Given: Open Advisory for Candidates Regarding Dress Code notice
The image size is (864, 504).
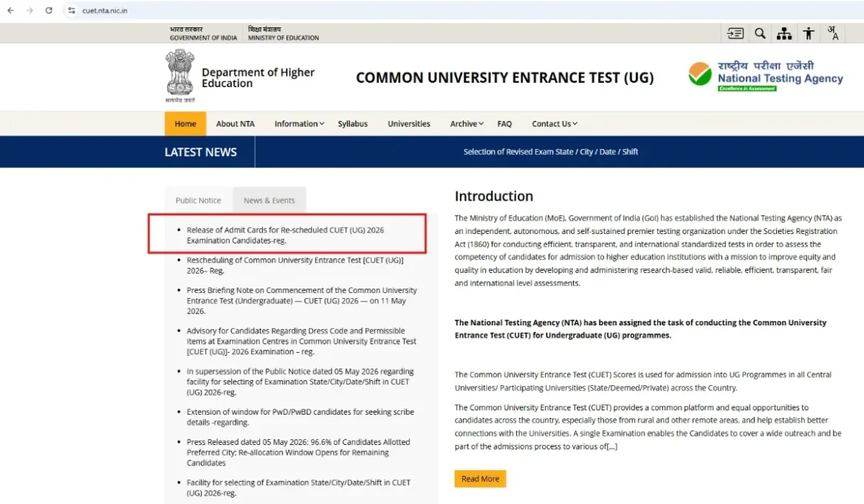Looking at the screenshot, I should 301,342.
